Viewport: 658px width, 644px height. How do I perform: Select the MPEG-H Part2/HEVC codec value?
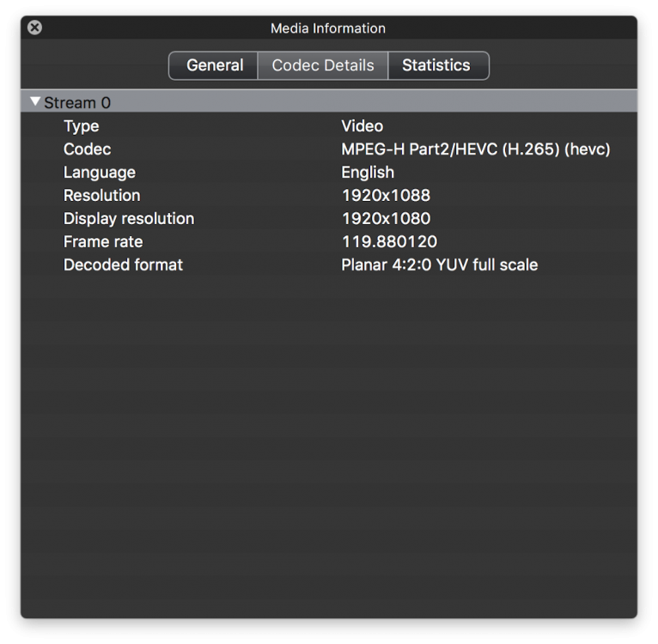pyautogui.click(x=475, y=149)
